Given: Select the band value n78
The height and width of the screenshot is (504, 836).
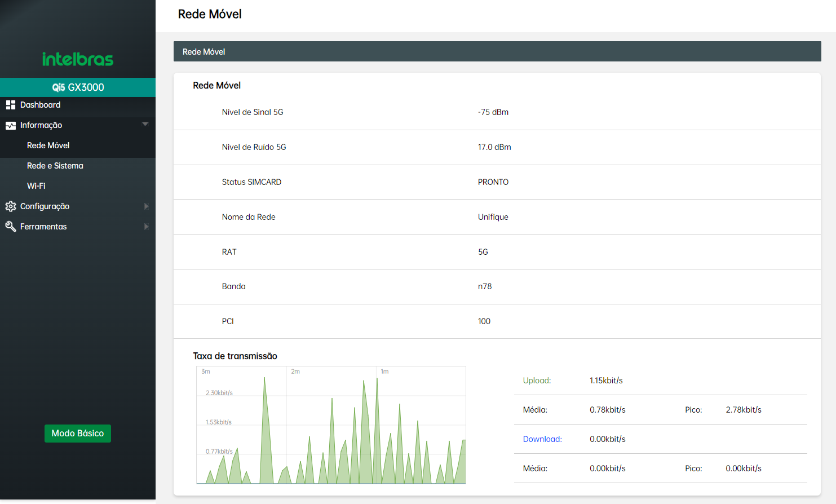Looking at the screenshot, I should pyautogui.click(x=485, y=286).
